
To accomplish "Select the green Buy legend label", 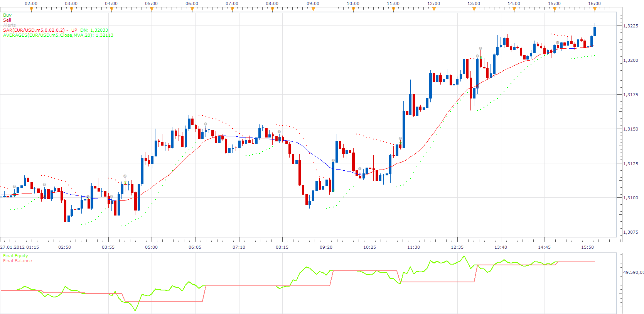I will coord(7,15).
